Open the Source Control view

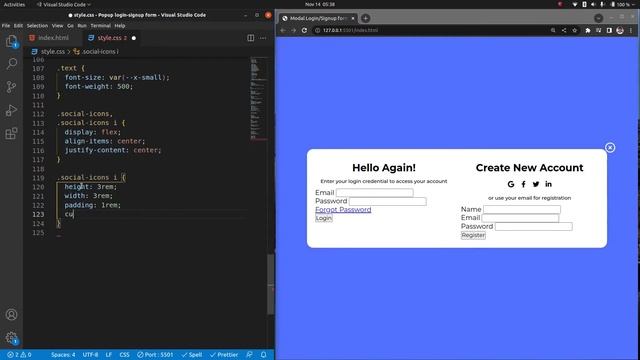(x=11, y=87)
